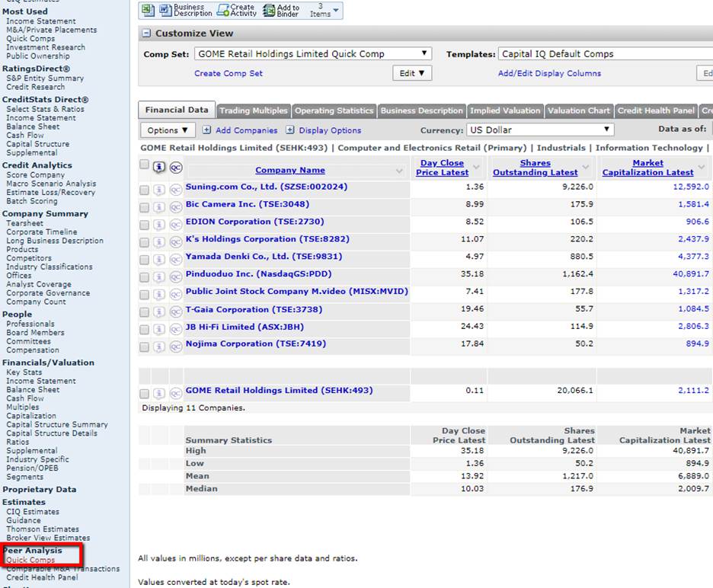Change the Currency US Dollar dropdown
Screen dimensions: 713x588
(x=540, y=130)
